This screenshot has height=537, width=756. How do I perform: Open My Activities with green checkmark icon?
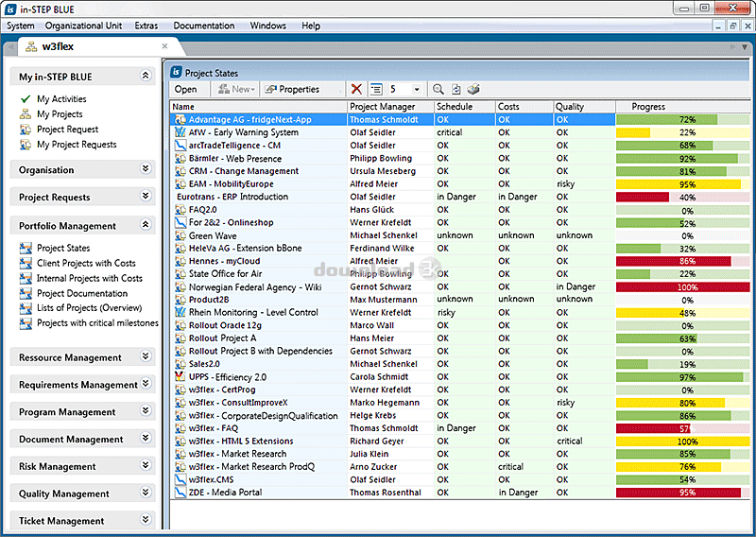(61, 99)
